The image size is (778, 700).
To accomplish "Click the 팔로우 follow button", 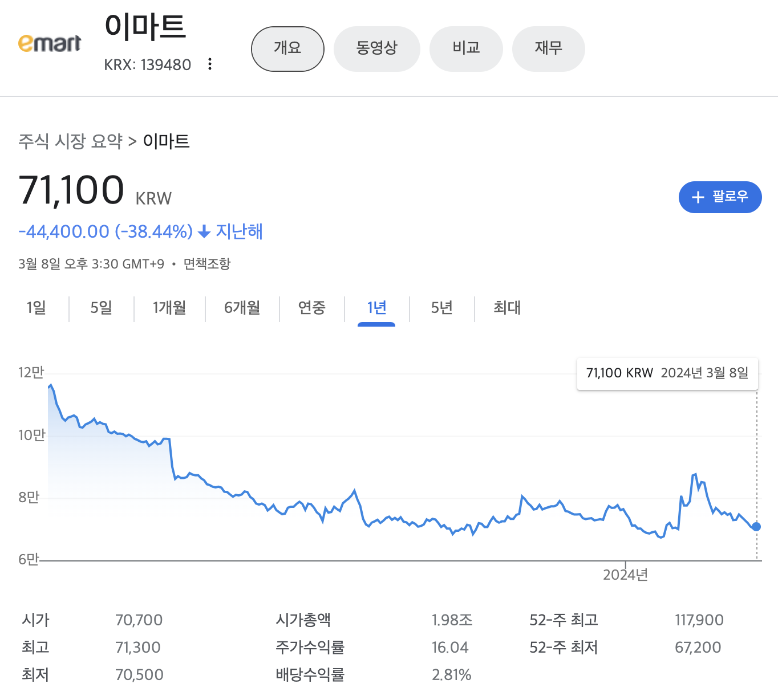I will click(x=720, y=197).
